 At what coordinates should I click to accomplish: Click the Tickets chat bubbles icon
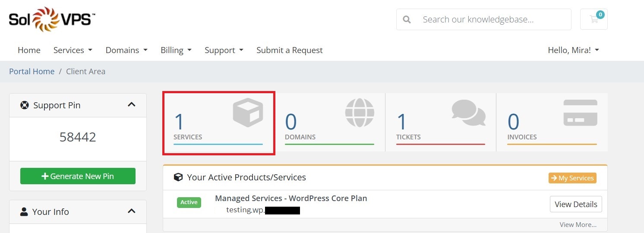pos(469,113)
